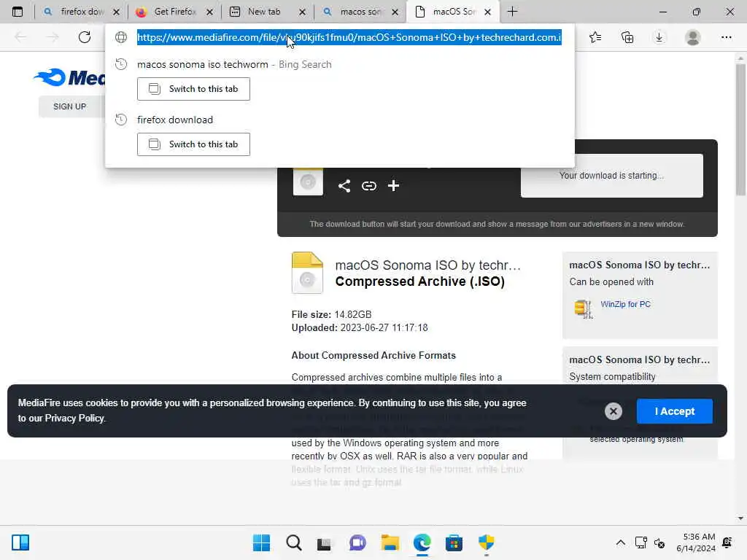Open the tab actions menu icon
Image resolution: width=747 pixels, height=560 pixels.
[x=18, y=12]
